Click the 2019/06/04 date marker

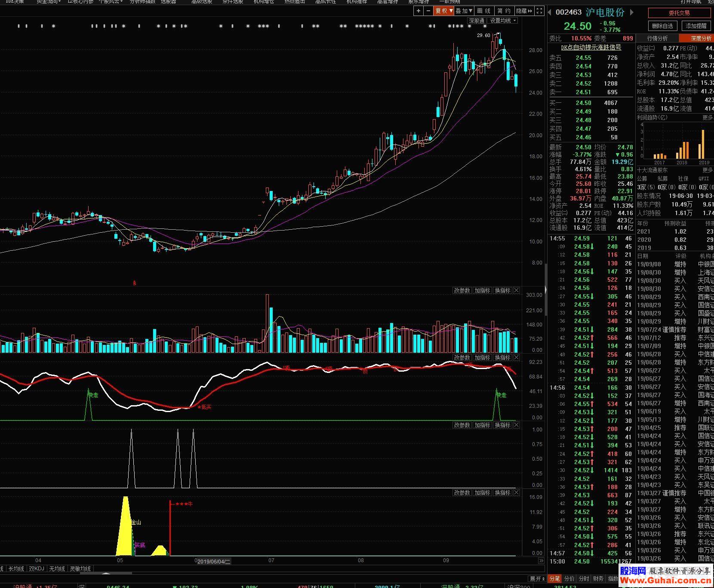pos(214,561)
